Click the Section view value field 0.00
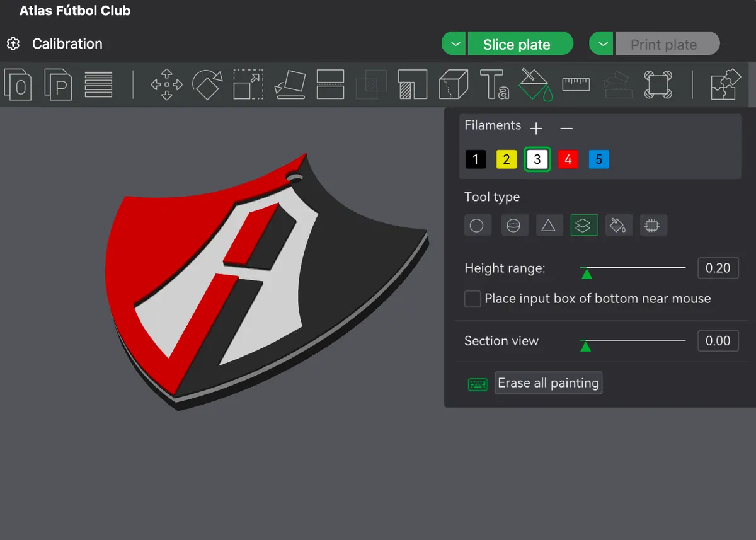The width and height of the screenshot is (756, 540). 718,341
